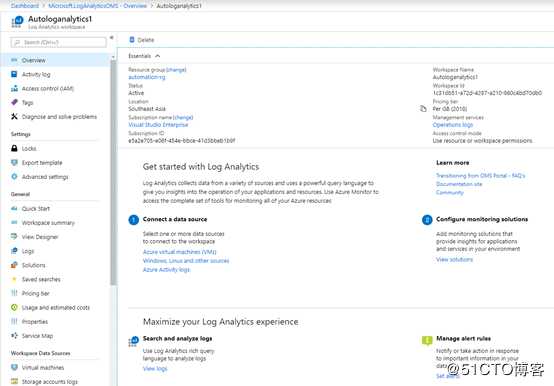Click the Delete button label
The image size is (554, 386).
pos(146,40)
